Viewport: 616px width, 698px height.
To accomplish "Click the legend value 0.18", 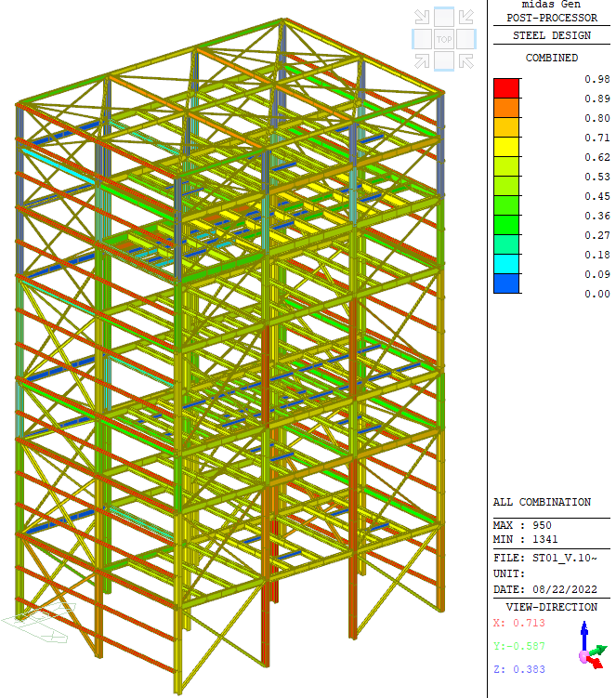I will coord(597,255).
